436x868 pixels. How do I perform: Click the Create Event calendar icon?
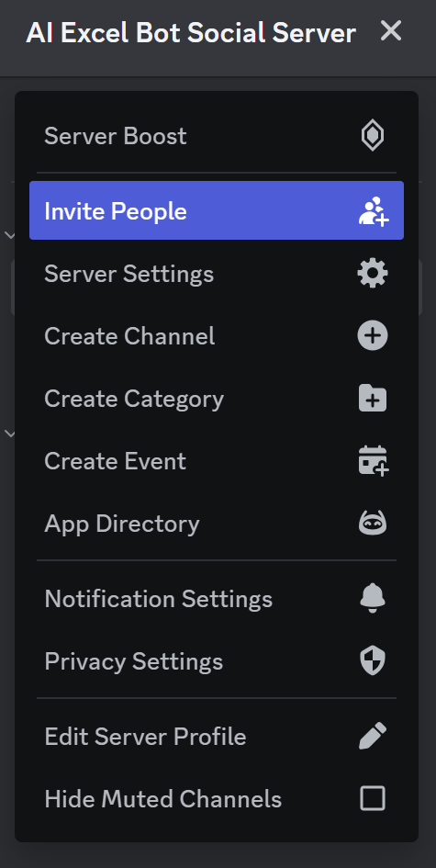tap(374, 460)
